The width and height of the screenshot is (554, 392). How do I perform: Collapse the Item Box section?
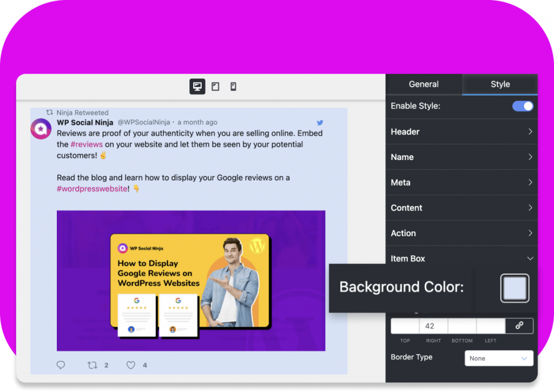[x=461, y=258]
